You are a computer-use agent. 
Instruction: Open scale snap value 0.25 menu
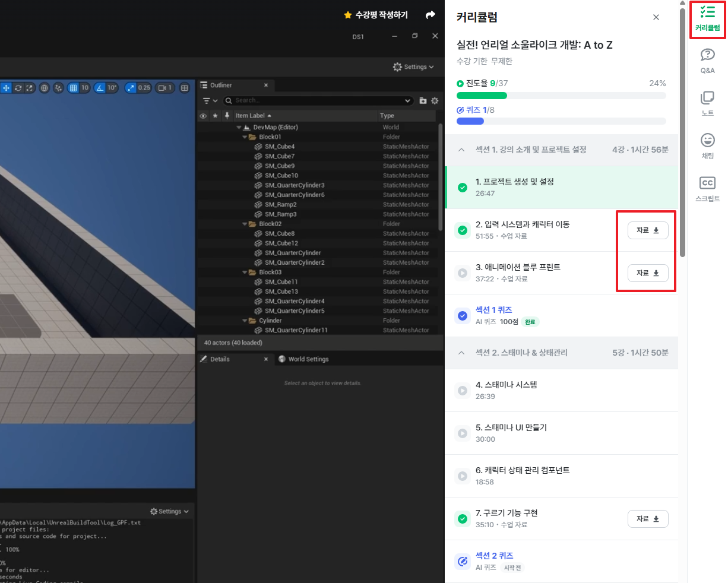click(144, 88)
